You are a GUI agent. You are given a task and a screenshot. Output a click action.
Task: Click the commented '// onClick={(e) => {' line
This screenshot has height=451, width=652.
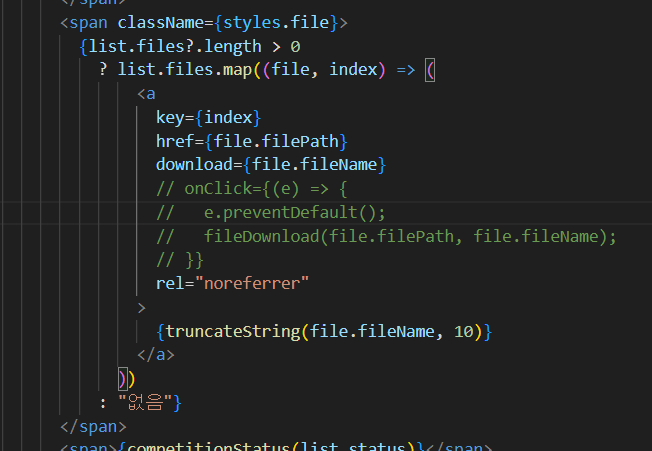pyautogui.click(x=252, y=189)
